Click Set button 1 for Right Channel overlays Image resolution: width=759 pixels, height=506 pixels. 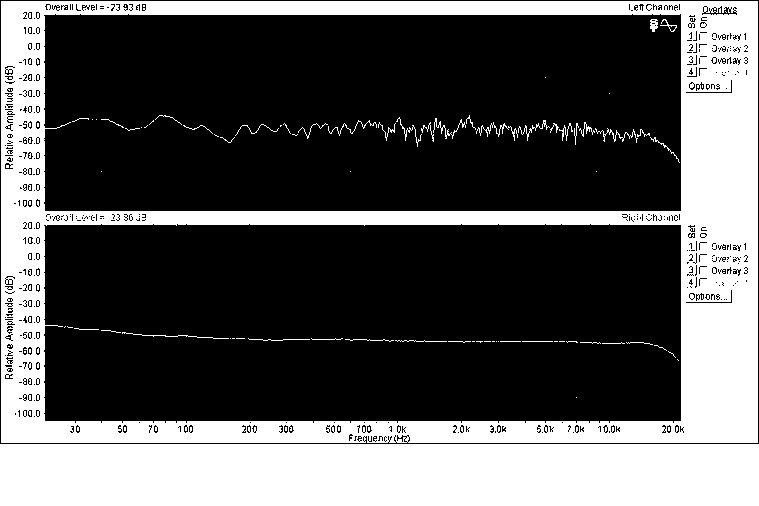click(692, 246)
